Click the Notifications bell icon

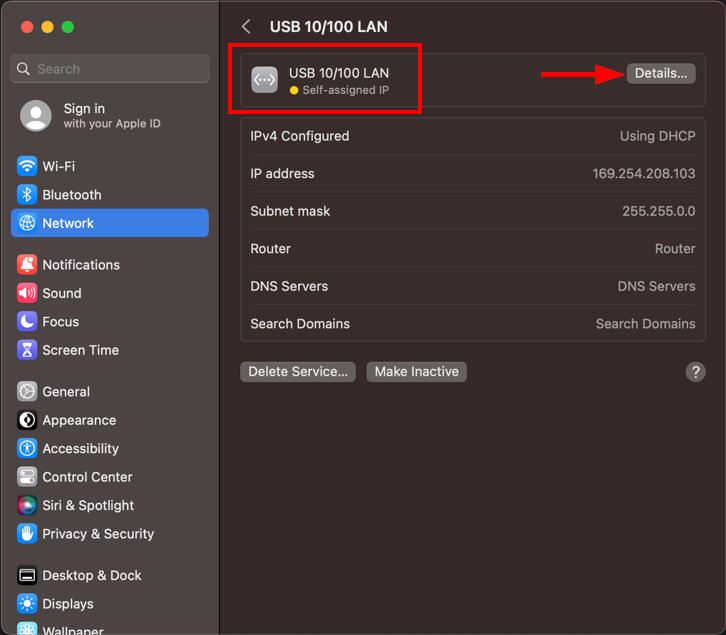pyautogui.click(x=27, y=264)
